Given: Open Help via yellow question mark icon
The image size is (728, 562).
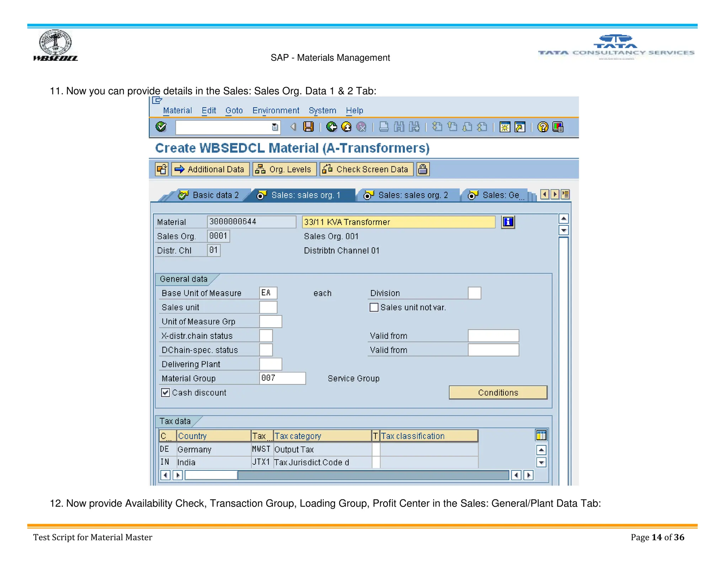Looking at the screenshot, I should click(542, 127).
